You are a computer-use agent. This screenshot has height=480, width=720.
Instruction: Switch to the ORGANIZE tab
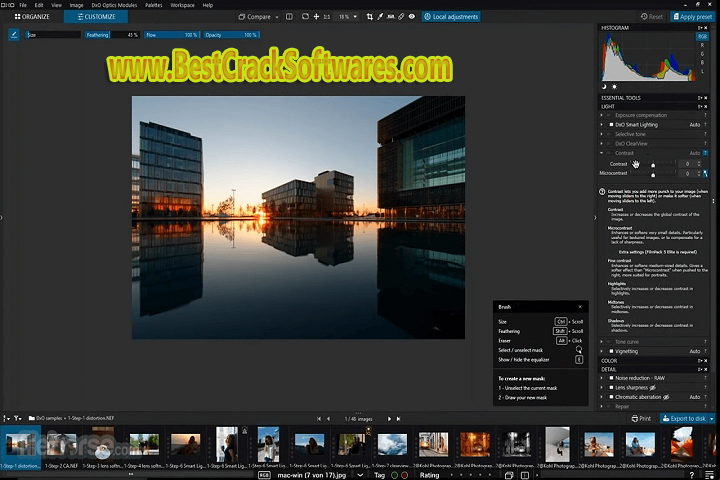(32, 17)
